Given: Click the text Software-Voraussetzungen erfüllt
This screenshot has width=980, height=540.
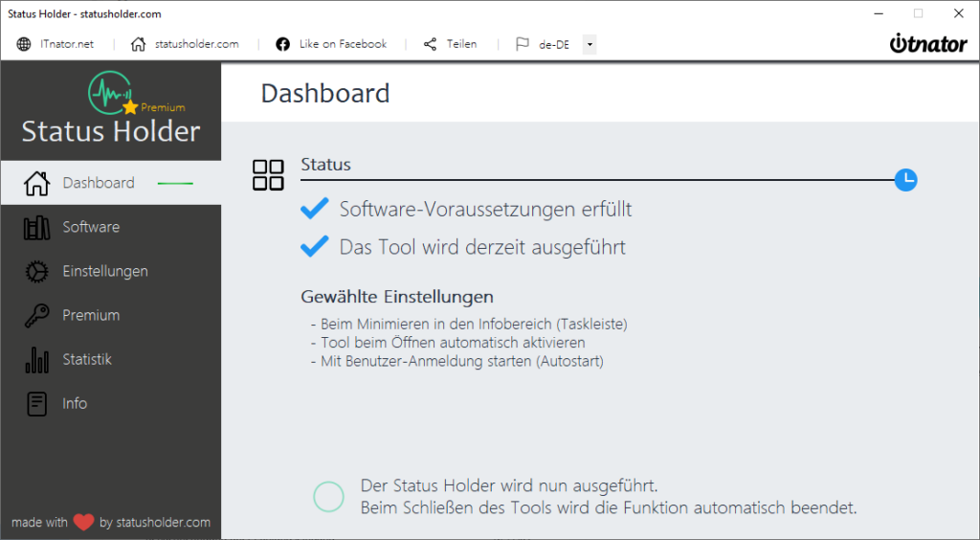Looking at the screenshot, I should pyautogui.click(x=485, y=209).
